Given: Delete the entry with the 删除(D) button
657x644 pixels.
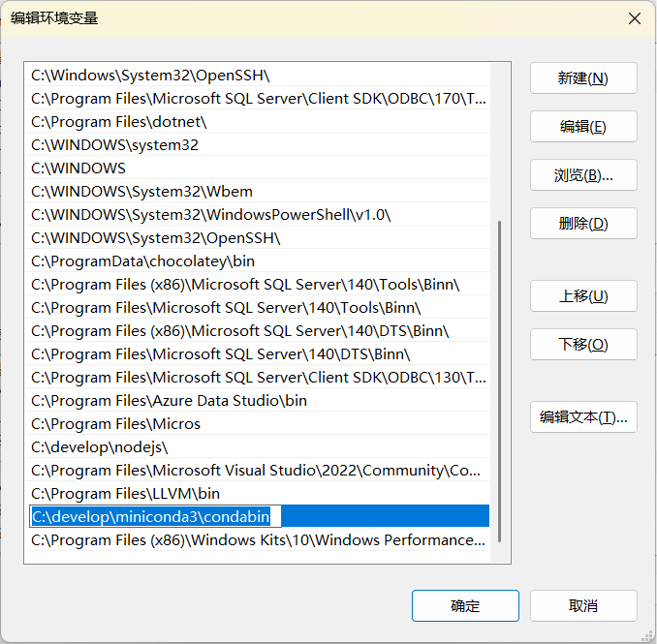Looking at the screenshot, I should tap(583, 224).
